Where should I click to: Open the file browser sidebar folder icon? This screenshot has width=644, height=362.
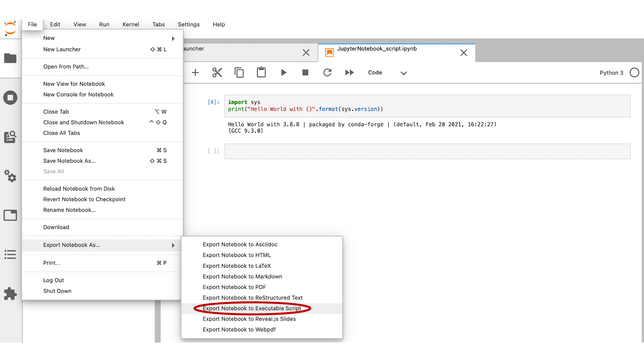(10, 58)
